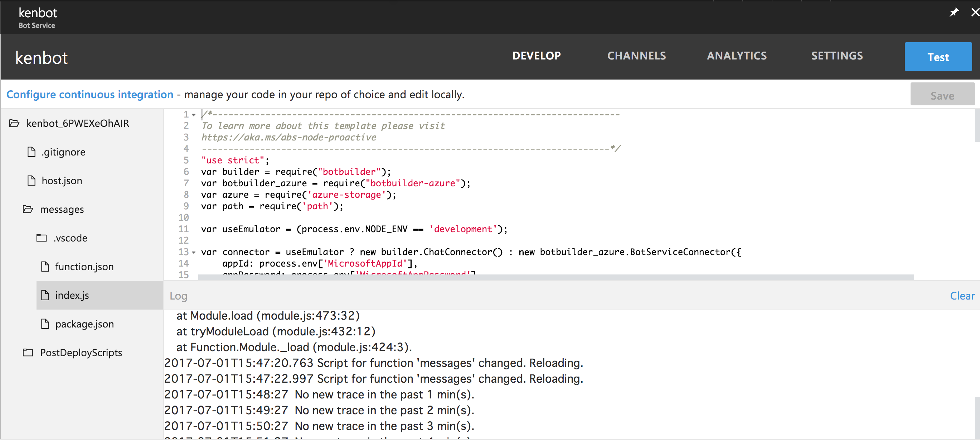Image resolution: width=980 pixels, height=440 pixels.
Task: Click the blue Test button
Action: pyautogui.click(x=938, y=57)
